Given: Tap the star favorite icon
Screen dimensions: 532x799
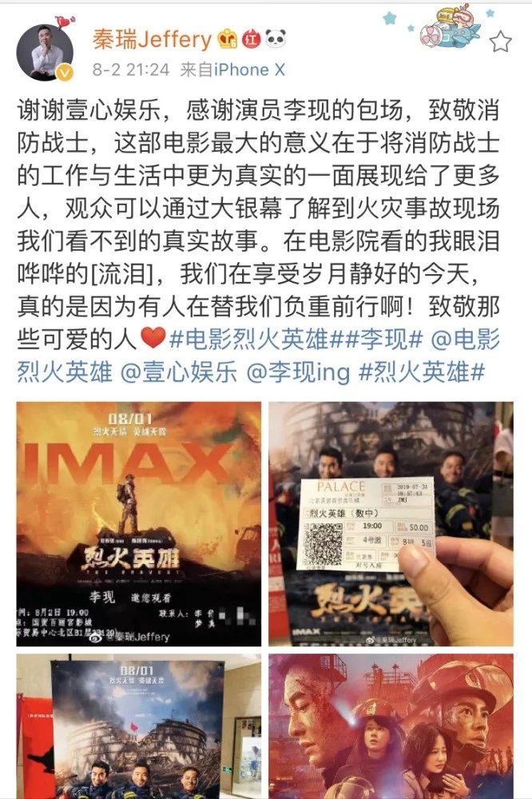Looking at the screenshot, I should (x=500, y=42).
